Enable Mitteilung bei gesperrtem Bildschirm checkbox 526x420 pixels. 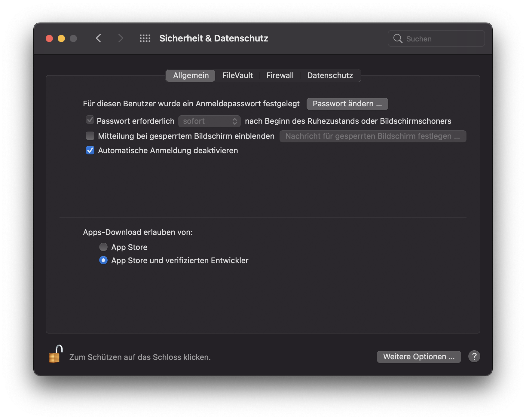[x=90, y=136]
